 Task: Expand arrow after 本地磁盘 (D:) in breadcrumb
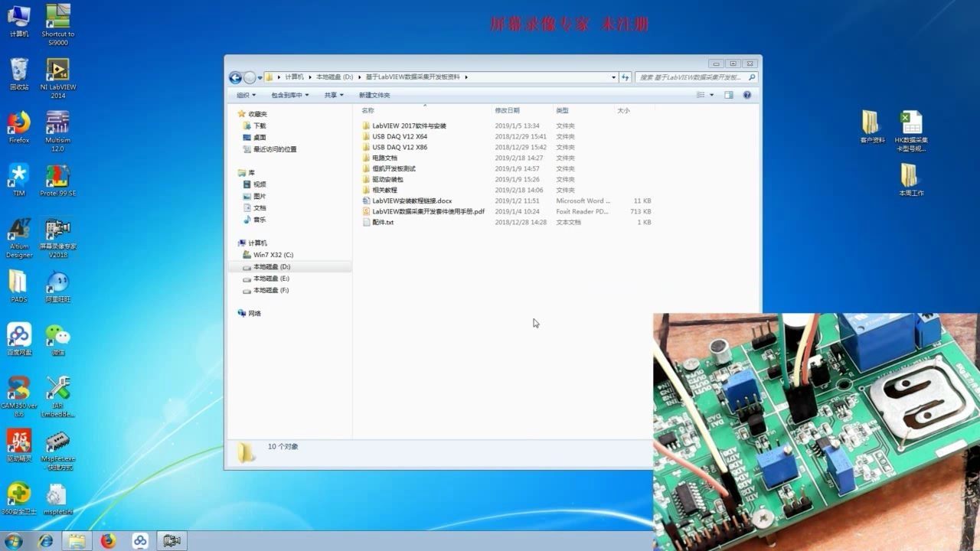tap(360, 77)
